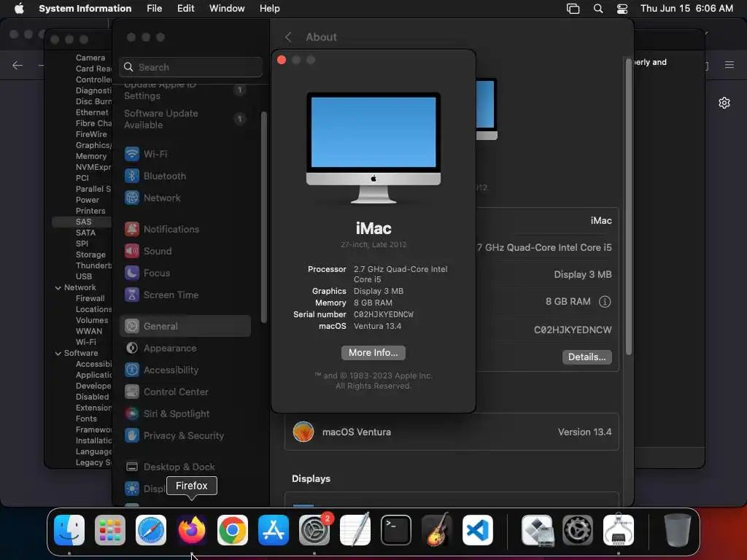Launch Firefox from the Dock
Viewport: 747px width, 560px height.
[x=192, y=530]
